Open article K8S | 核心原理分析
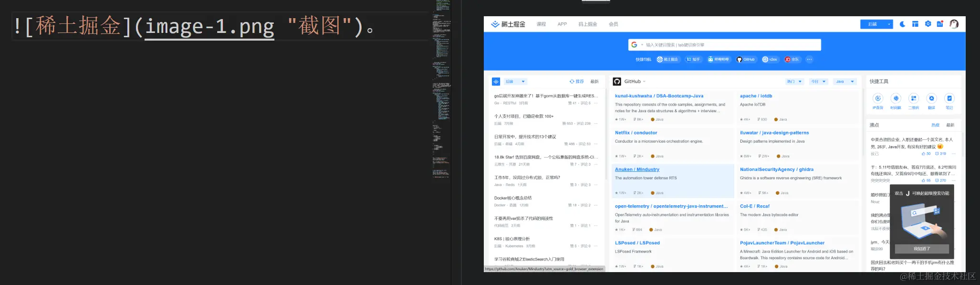 pos(512,239)
